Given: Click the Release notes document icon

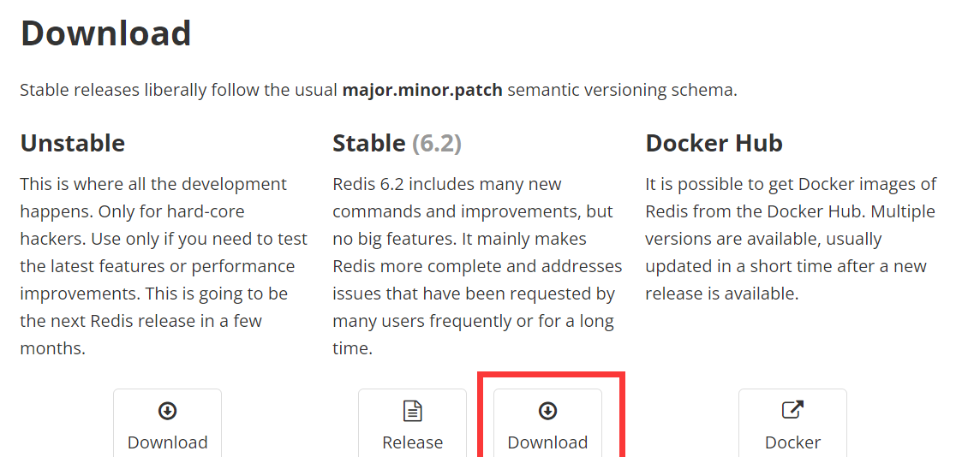Looking at the screenshot, I should [413, 411].
